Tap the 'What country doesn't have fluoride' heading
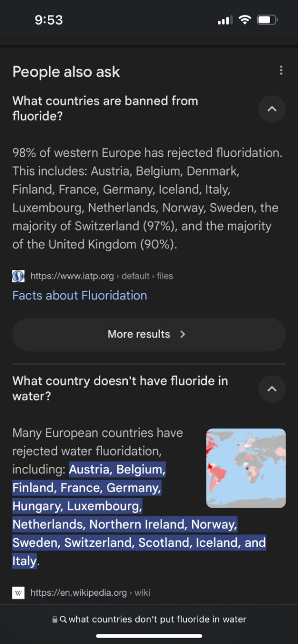 click(120, 389)
